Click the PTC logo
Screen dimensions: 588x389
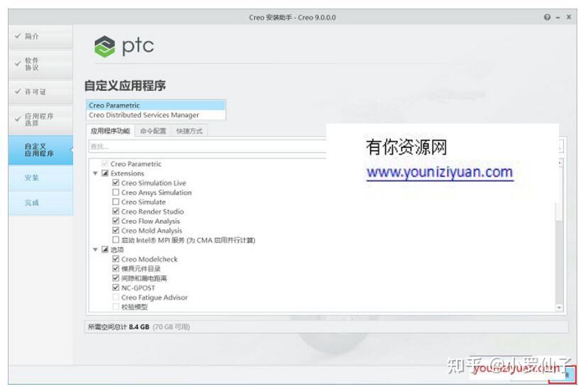pos(123,46)
